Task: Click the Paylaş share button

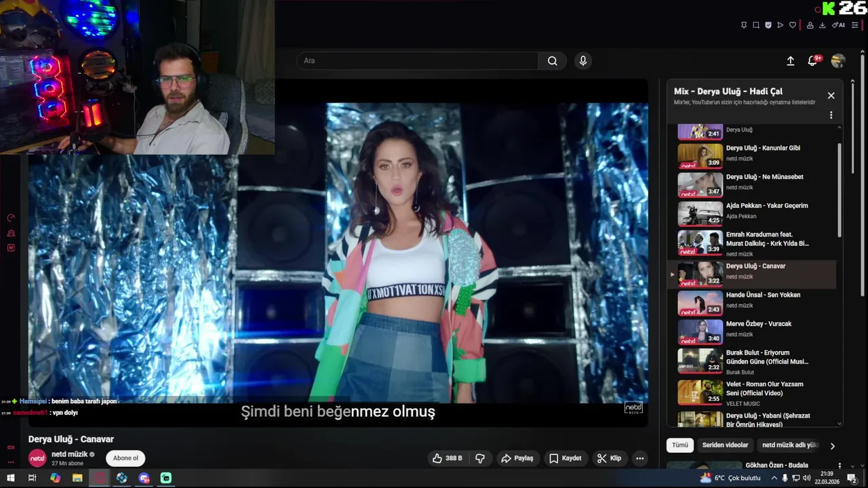Action: pyautogui.click(x=517, y=458)
